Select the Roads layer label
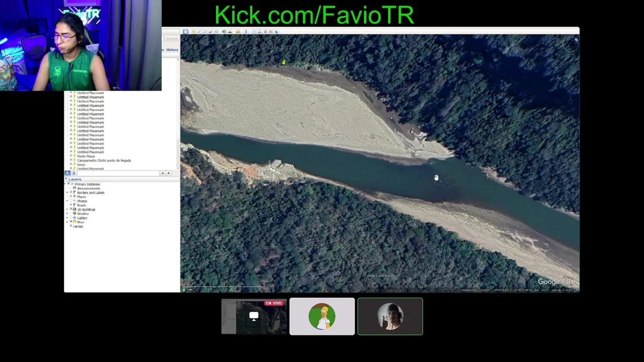The width and height of the screenshot is (644, 362). [x=82, y=205]
